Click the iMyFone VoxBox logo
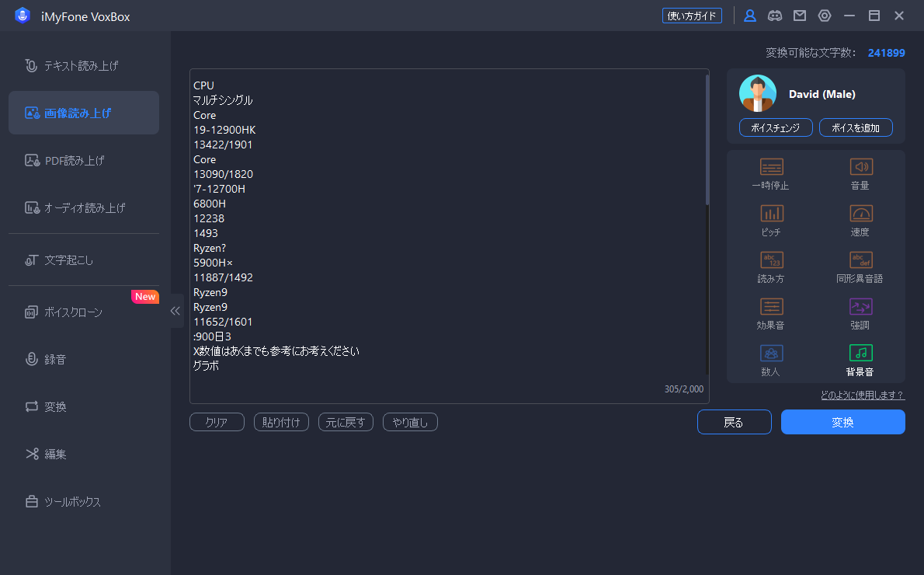 (23, 16)
